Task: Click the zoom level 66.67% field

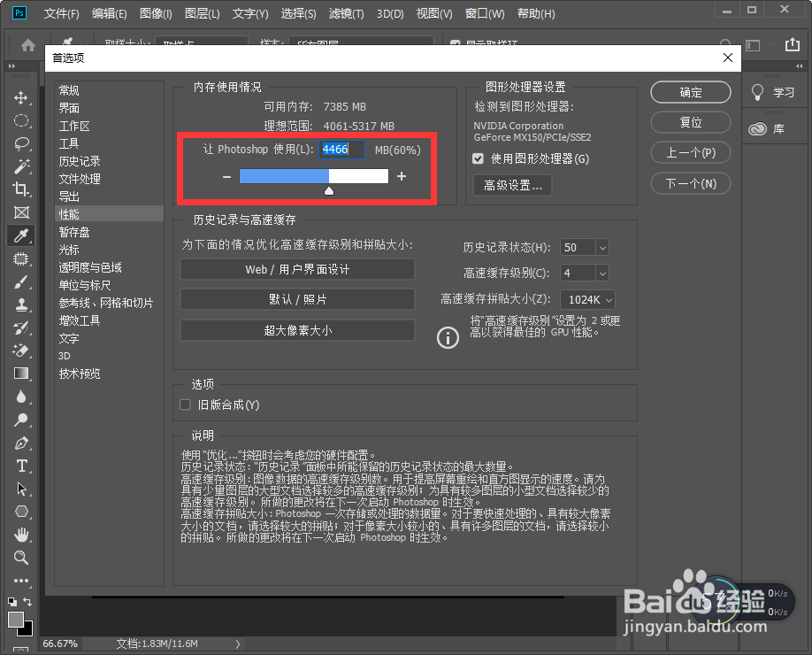Action: point(60,643)
